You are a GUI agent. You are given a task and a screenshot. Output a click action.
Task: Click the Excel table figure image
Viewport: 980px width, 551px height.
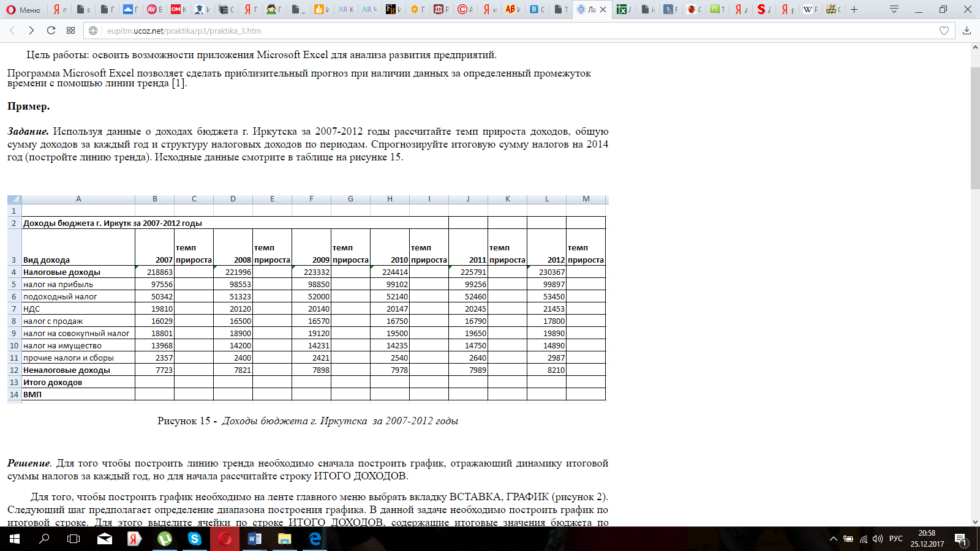[x=307, y=299]
